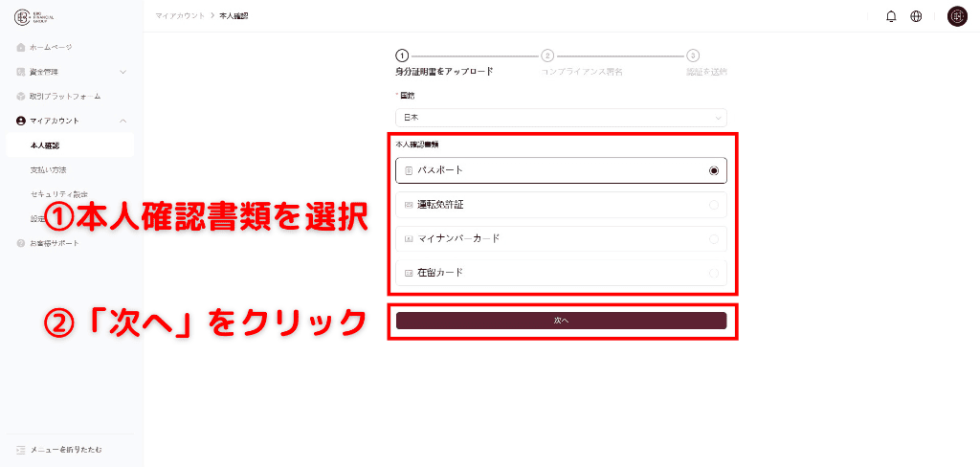The height and width of the screenshot is (467, 980).
Task: Open the user profile avatar
Action: [957, 16]
